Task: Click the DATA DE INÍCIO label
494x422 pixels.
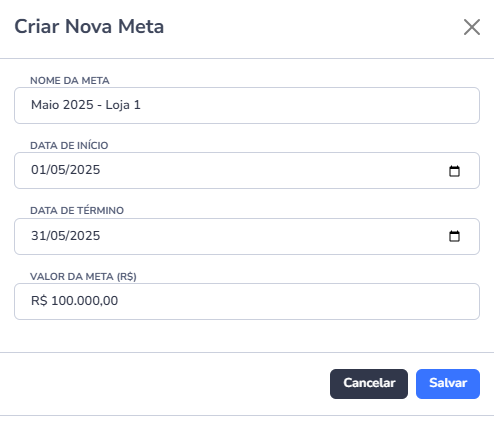Action: coord(69,145)
